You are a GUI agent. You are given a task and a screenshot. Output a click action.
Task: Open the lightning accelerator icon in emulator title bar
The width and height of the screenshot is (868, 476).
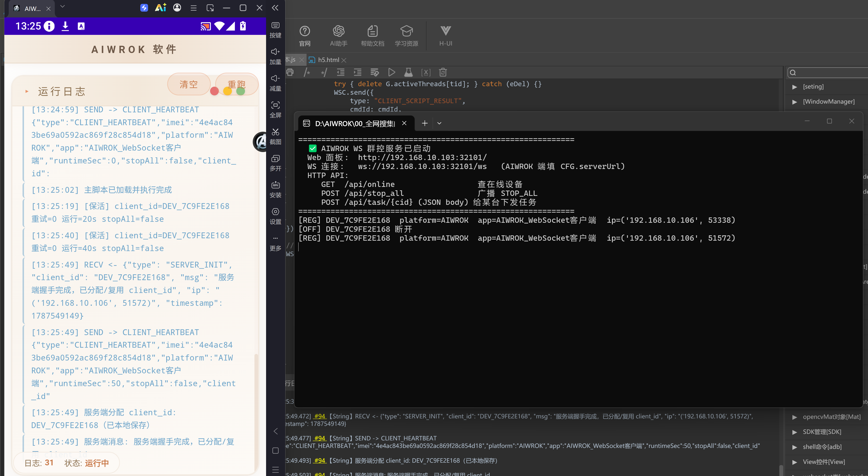point(144,8)
